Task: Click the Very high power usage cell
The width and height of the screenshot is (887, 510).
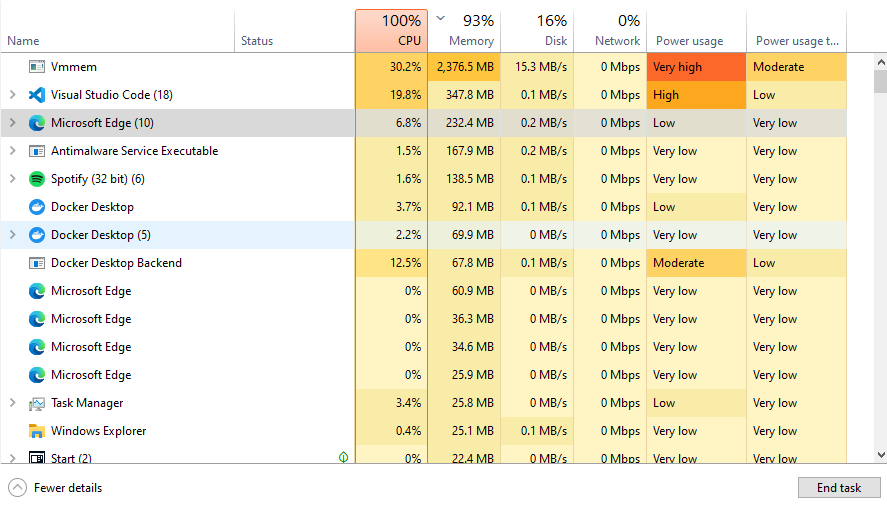Action: [x=696, y=67]
